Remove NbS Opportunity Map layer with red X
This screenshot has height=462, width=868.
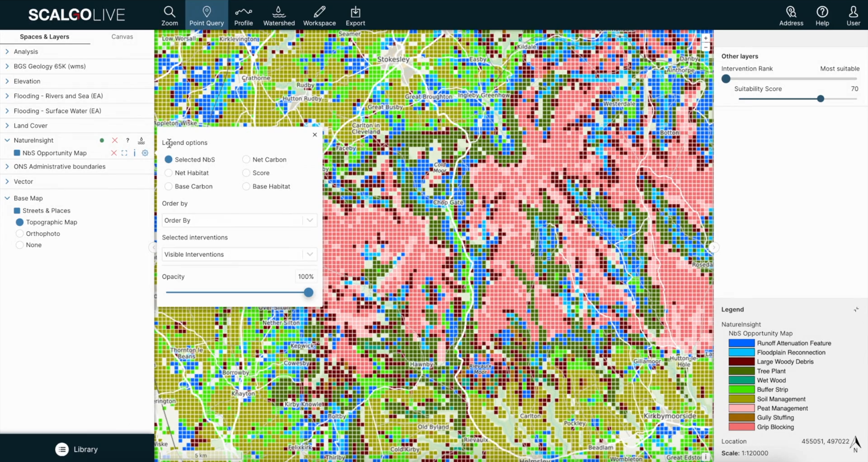[114, 153]
